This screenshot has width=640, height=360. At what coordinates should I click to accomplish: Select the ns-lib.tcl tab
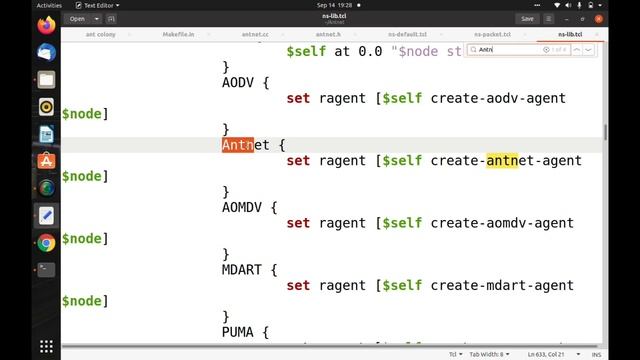point(570,34)
